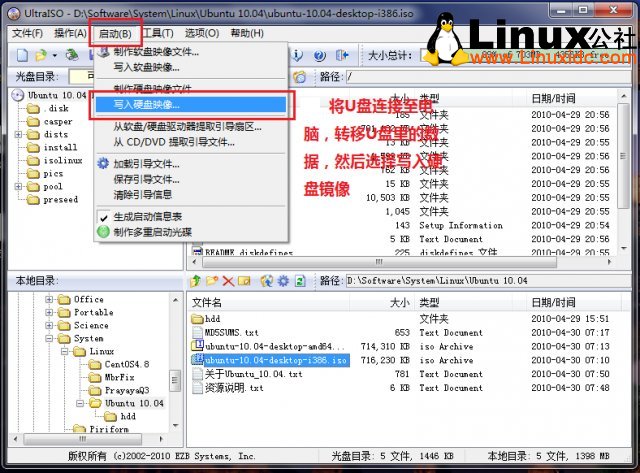The image size is (640, 473).
Task: Expand the pool folder in image tree
Action: pos(18,187)
